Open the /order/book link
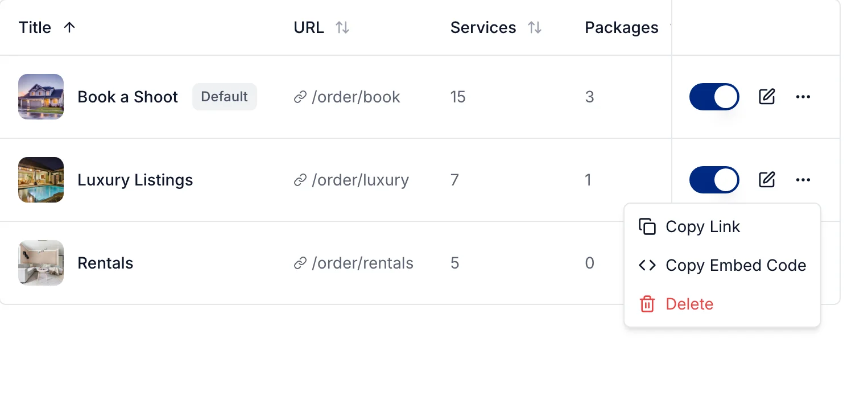This screenshot has height=396, width=868. click(x=356, y=97)
